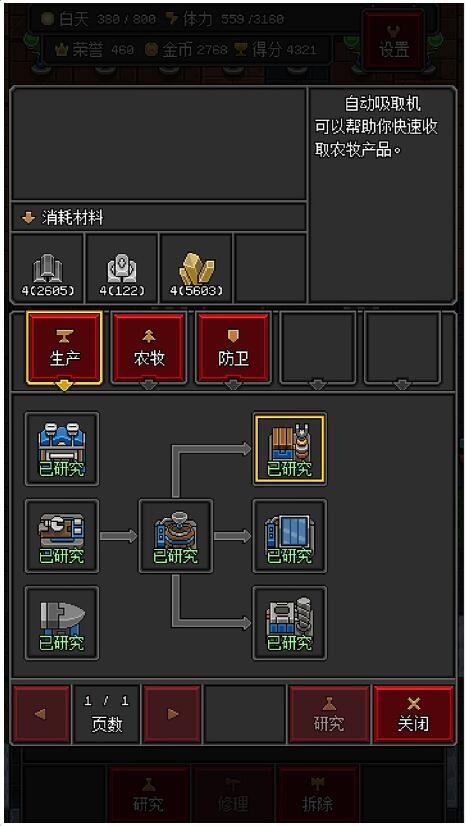The width and height of the screenshot is (467, 826).
Task: Click the 关闭 close button
Action: pyautogui.click(x=413, y=714)
